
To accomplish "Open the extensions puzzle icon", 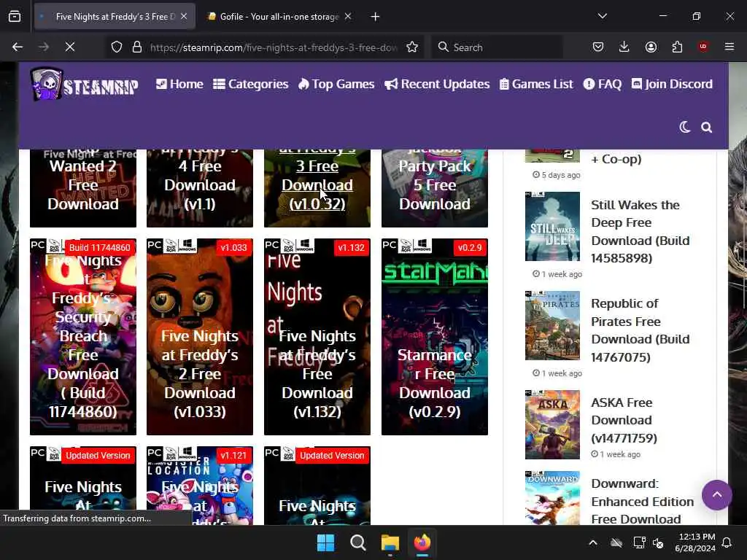I will [677, 47].
